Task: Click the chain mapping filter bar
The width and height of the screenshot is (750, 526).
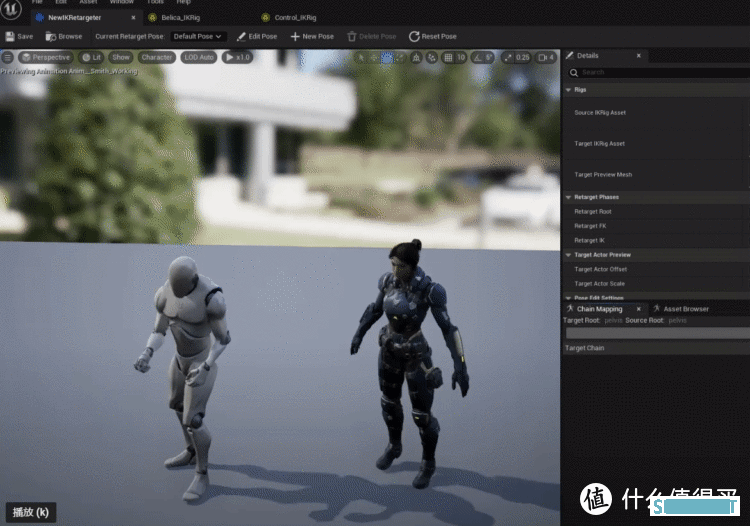Action: click(658, 333)
